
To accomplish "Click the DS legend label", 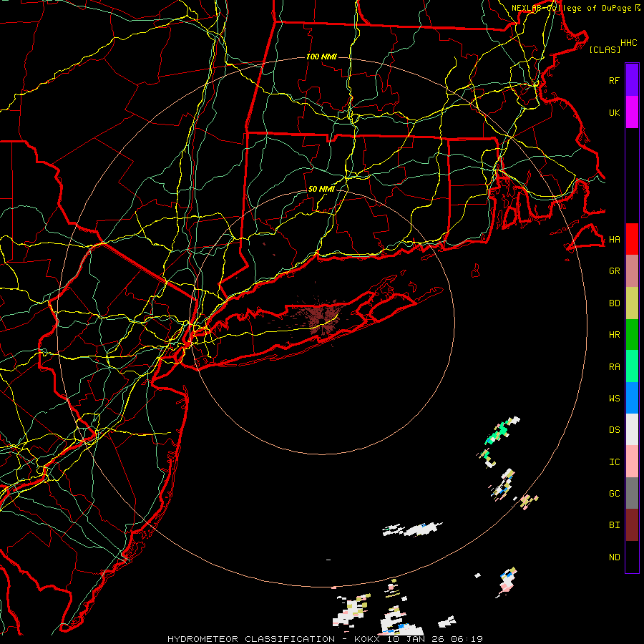I will tap(615, 430).
